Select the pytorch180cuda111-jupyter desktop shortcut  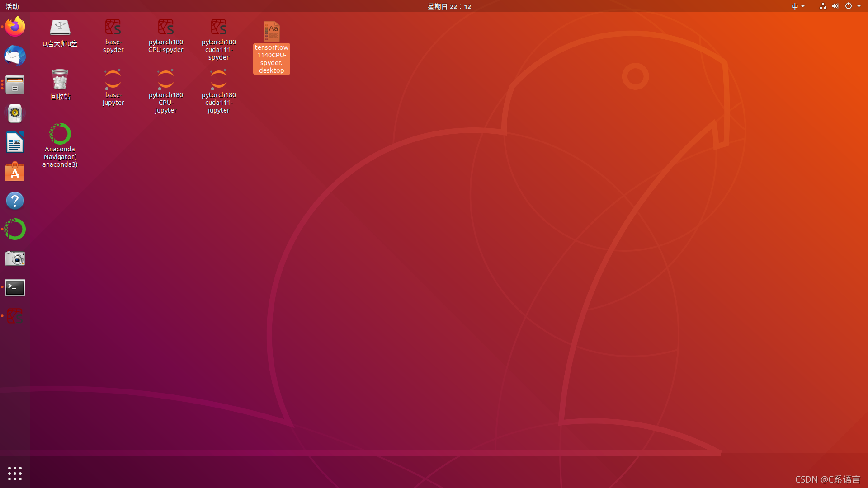coord(219,91)
